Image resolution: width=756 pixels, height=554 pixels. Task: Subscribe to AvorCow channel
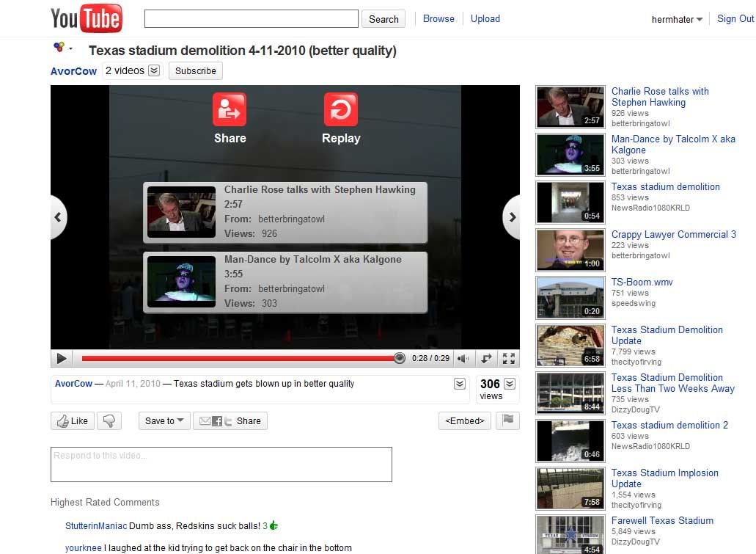pyautogui.click(x=195, y=71)
